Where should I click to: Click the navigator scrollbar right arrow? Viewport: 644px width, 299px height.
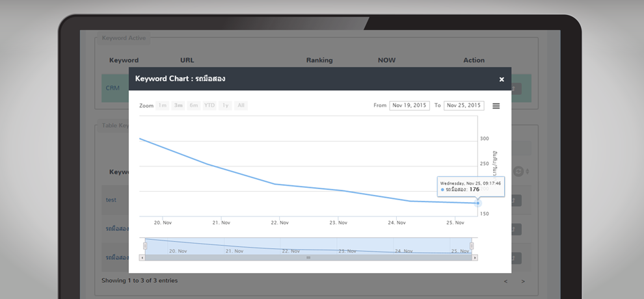coord(475,257)
